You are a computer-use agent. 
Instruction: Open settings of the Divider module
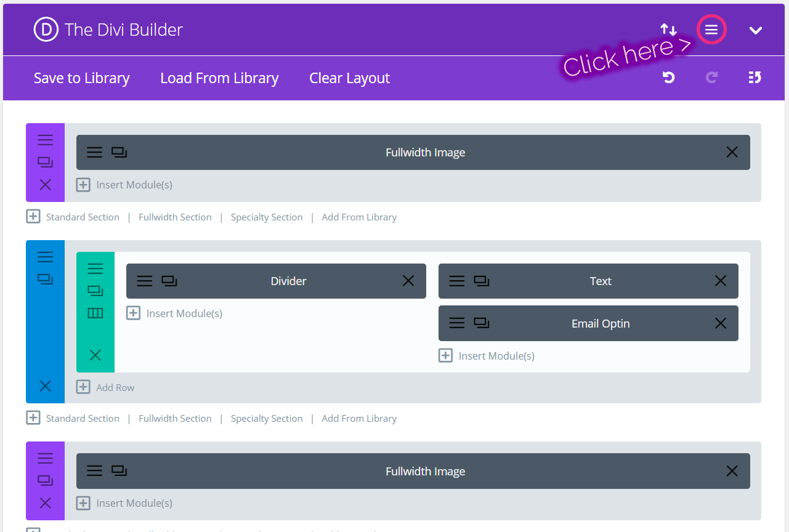click(x=144, y=281)
